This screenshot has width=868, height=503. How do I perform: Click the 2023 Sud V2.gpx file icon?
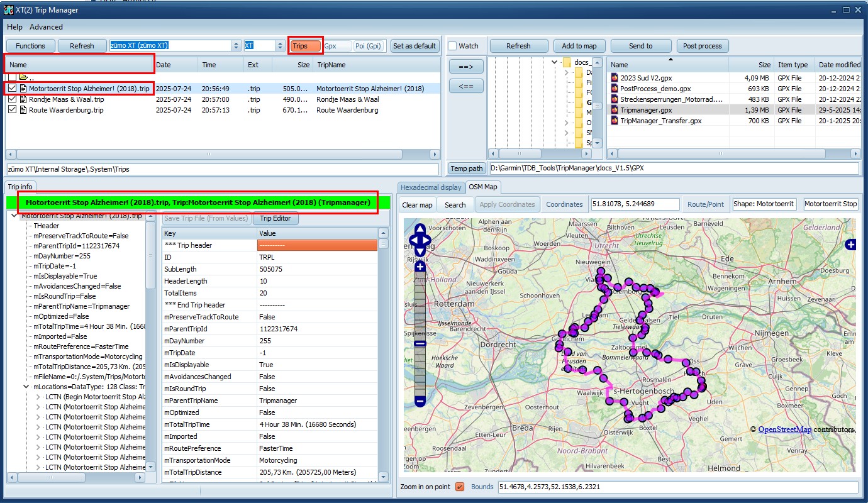tap(615, 78)
